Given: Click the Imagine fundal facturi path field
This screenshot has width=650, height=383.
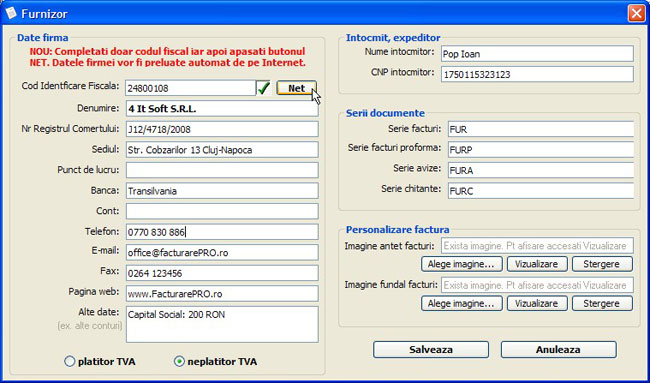Looking at the screenshot, I should [x=537, y=285].
